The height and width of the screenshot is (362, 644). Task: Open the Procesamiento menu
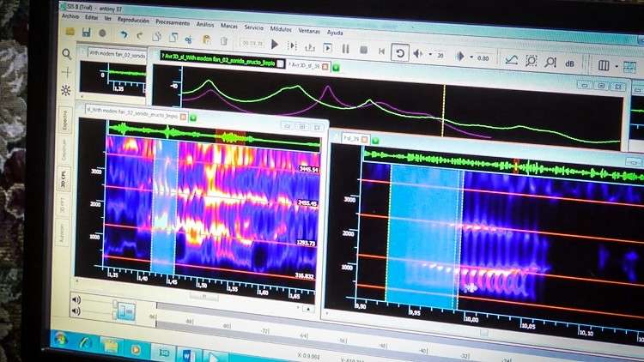(x=173, y=22)
